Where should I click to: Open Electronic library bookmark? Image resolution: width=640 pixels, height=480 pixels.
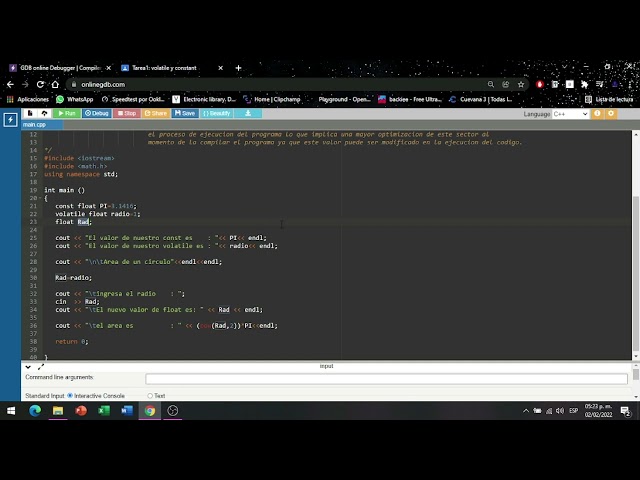pos(204,99)
